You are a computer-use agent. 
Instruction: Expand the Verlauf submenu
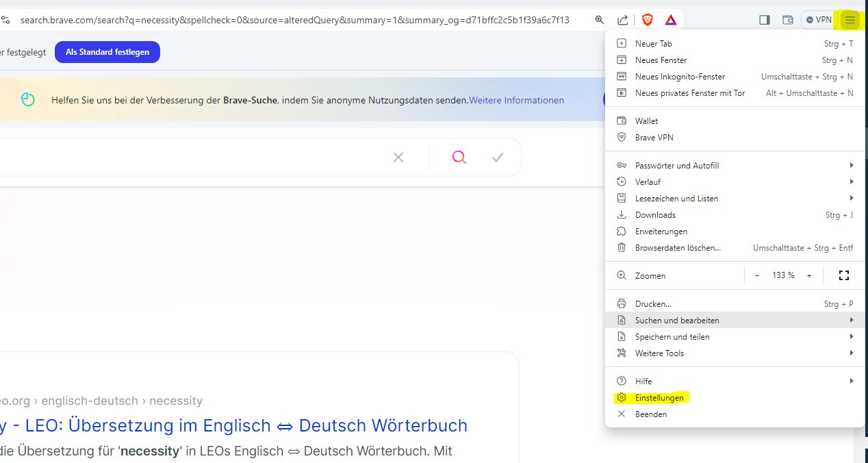point(735,182)
